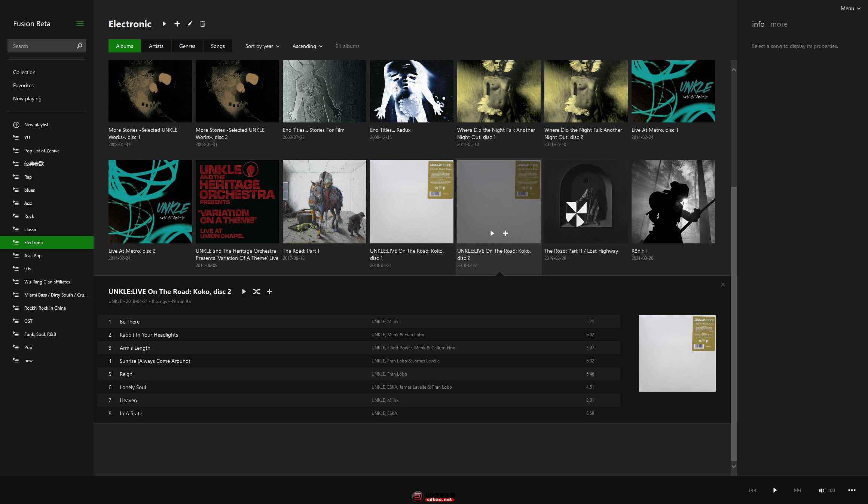Open the YU playlist icon
Image resolution: width=868 pixels, height=504 pixels.
tap(16, 138)
